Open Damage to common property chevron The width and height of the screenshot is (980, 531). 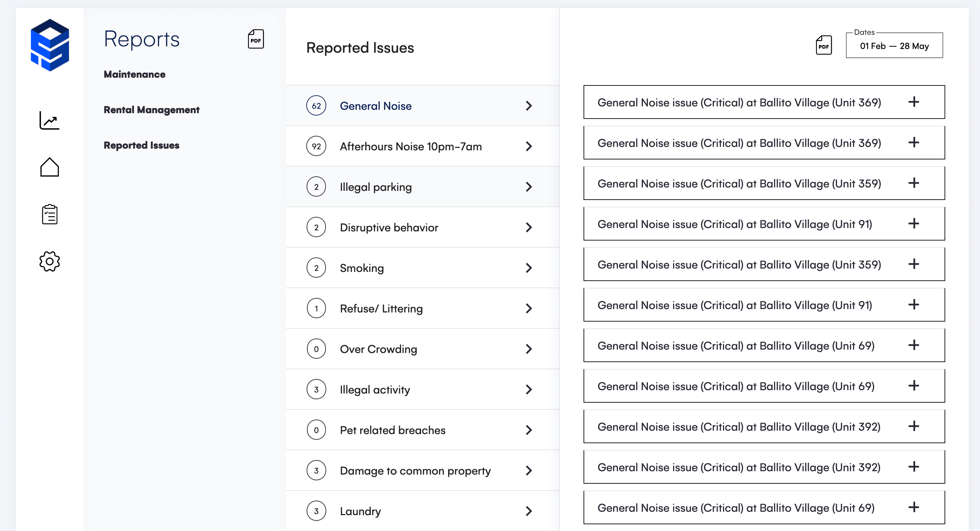coord(528,471)
